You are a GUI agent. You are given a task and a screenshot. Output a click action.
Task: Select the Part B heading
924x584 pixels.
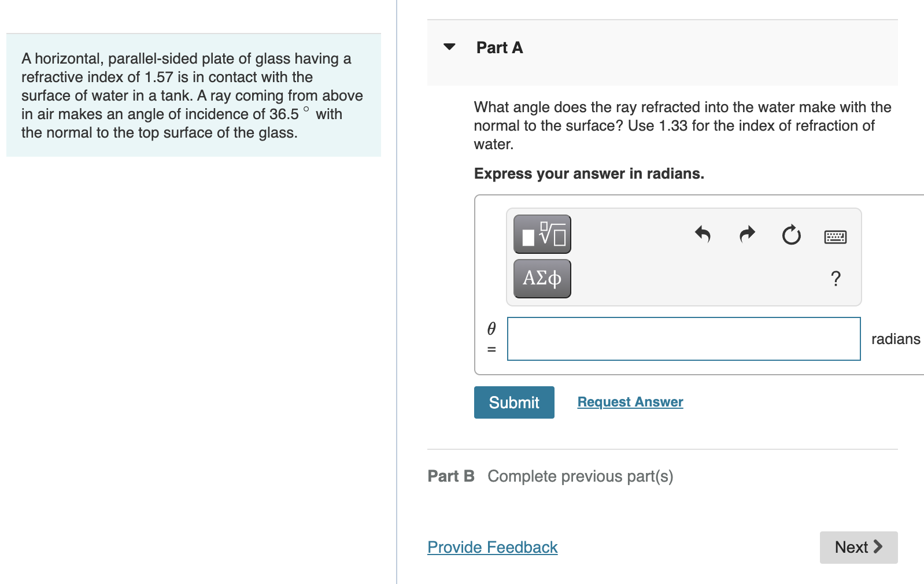click(451, 476)
